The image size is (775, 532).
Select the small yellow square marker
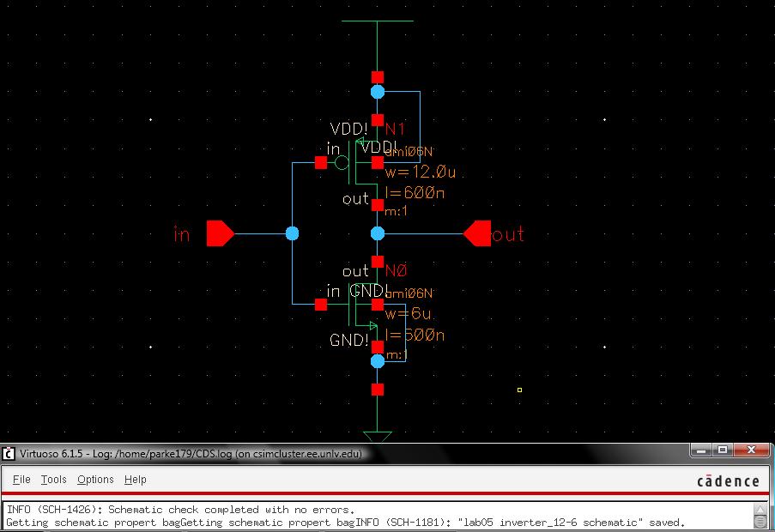519,390
